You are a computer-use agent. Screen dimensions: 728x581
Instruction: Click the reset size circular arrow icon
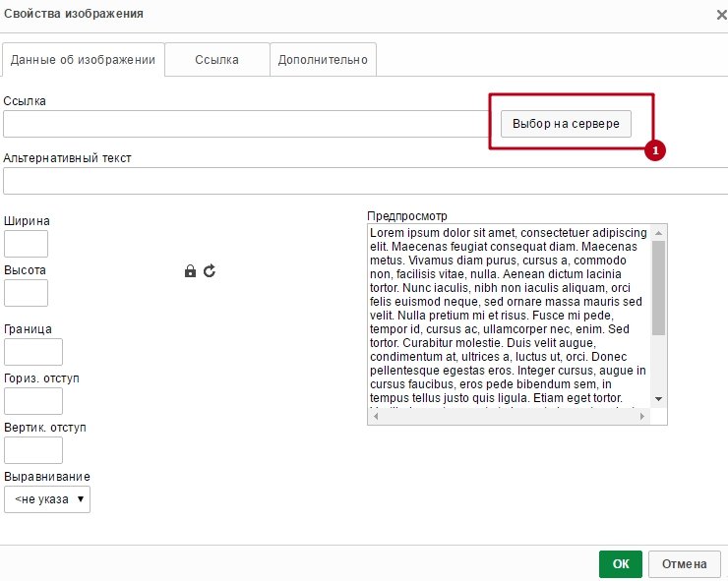[210, 270]
